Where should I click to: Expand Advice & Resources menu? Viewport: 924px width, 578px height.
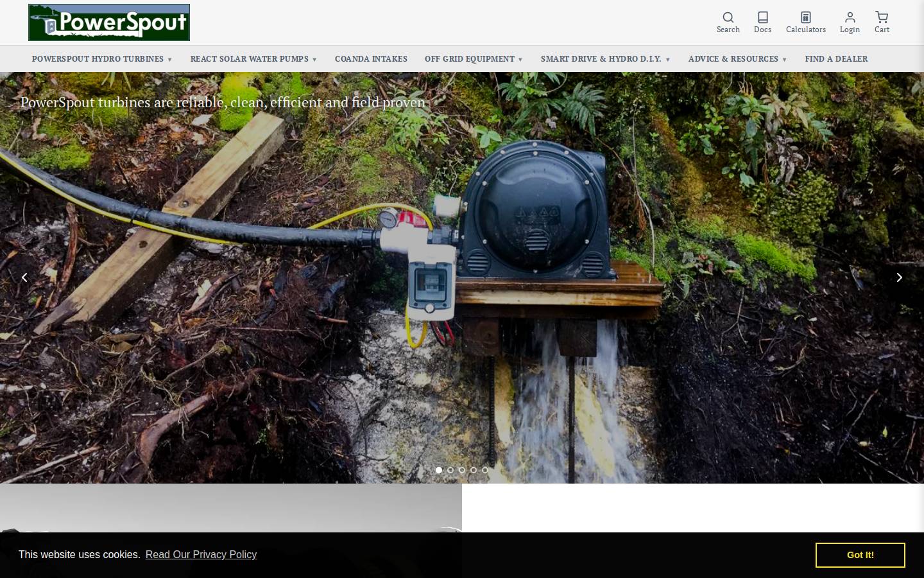[737, 58]
